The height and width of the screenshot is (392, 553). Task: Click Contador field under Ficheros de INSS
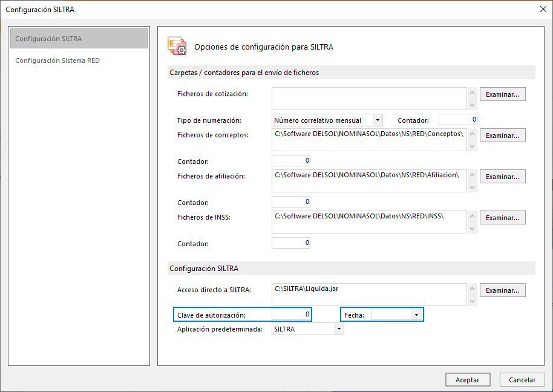[291, 243]
